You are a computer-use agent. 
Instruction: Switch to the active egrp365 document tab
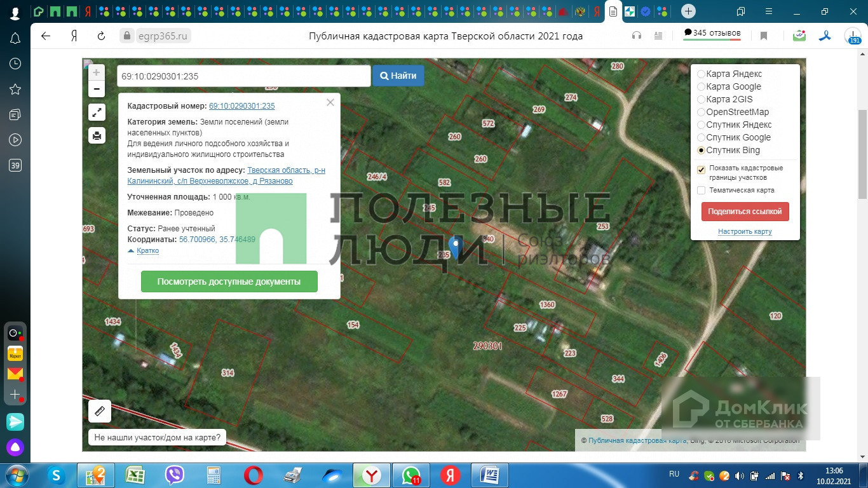[x=613, y=11]
